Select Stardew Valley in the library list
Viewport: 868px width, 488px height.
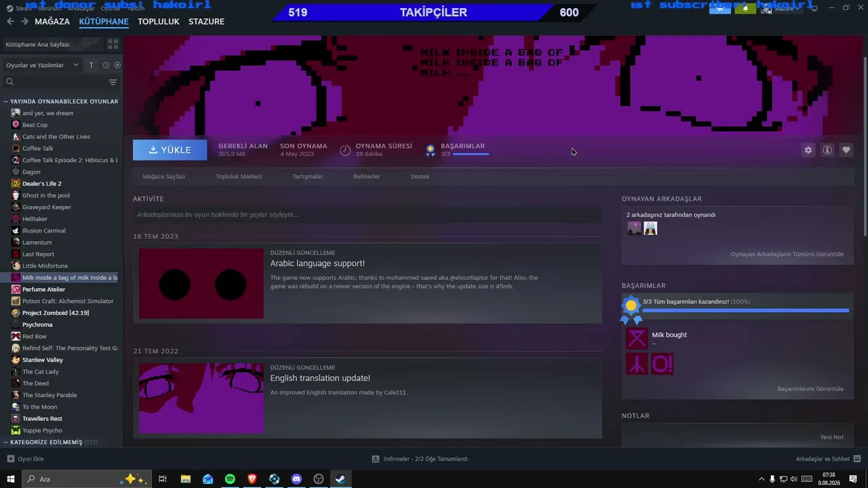tap(43, 360)
